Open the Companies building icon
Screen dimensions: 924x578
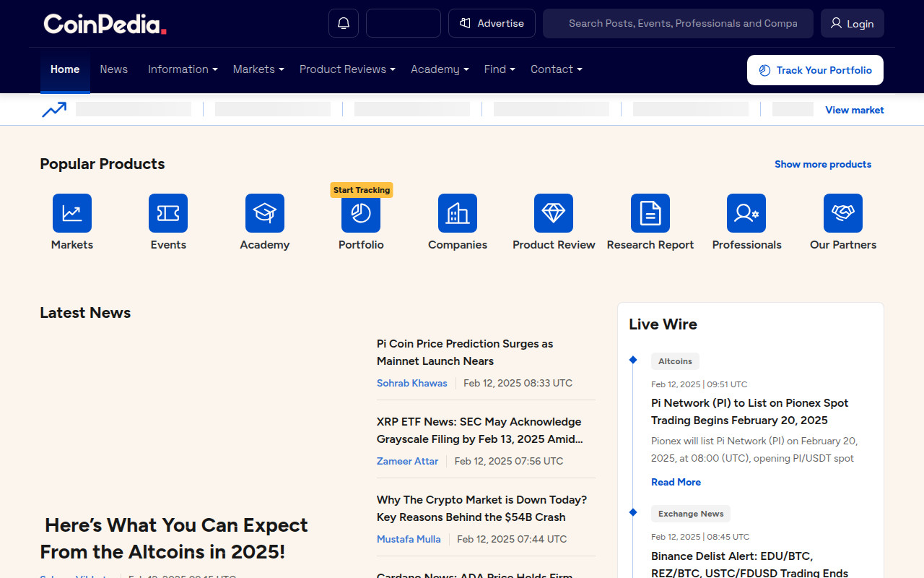coord(458,213)
